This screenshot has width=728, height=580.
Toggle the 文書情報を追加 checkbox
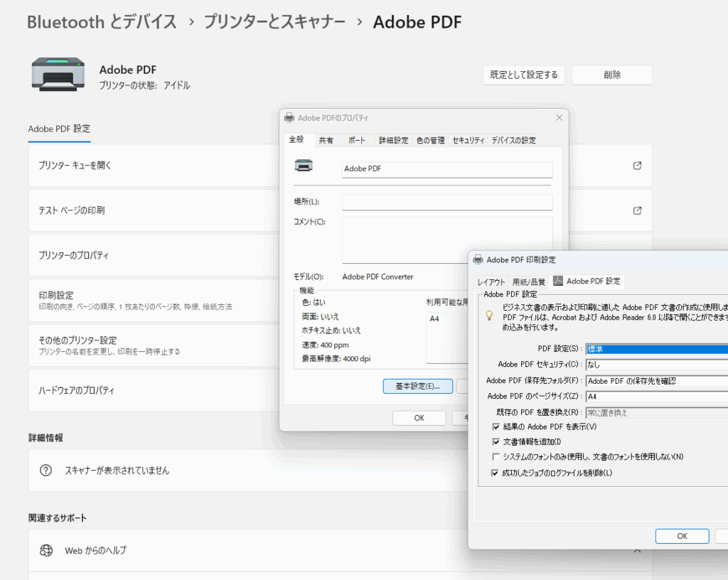(x=496, y=442)
